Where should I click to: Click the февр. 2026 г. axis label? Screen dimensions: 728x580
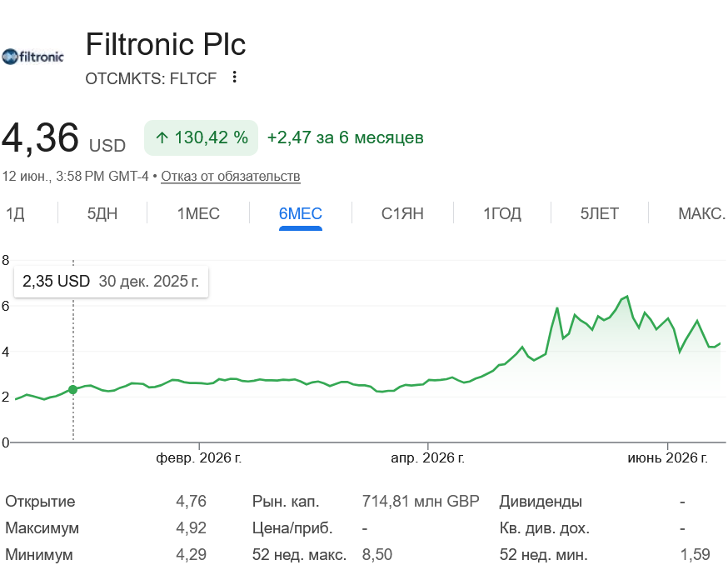(199, 457)
